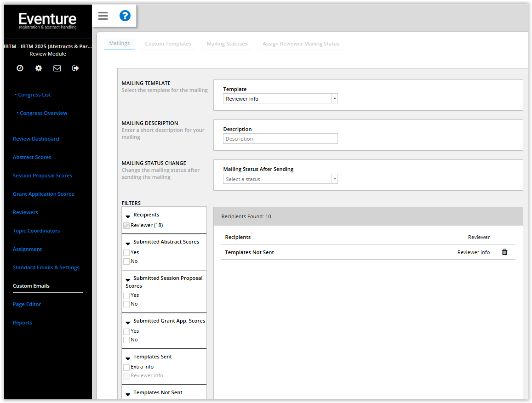Click the envelope mail icon
Viewport: 532px width, 403px height.
click(57, 68)
